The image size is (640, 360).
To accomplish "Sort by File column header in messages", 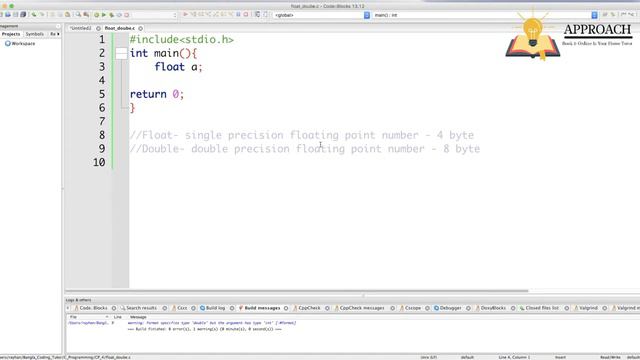I will pos(88,317).
